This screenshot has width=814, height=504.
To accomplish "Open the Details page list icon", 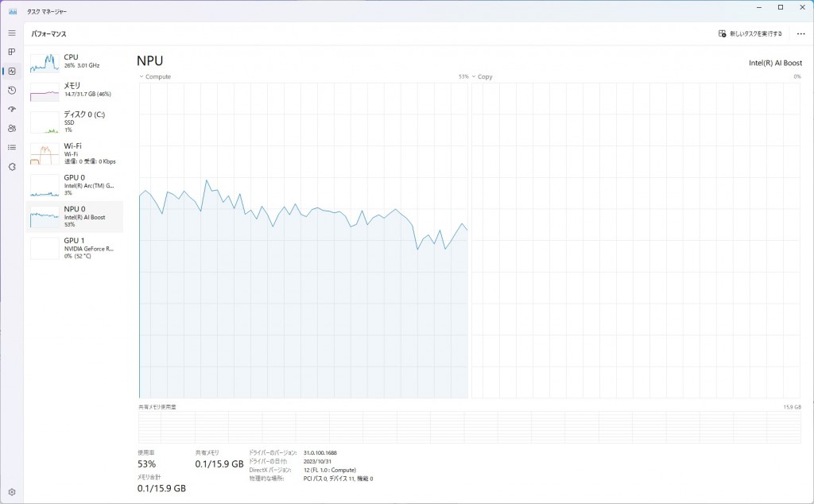I will coord(12,147).
